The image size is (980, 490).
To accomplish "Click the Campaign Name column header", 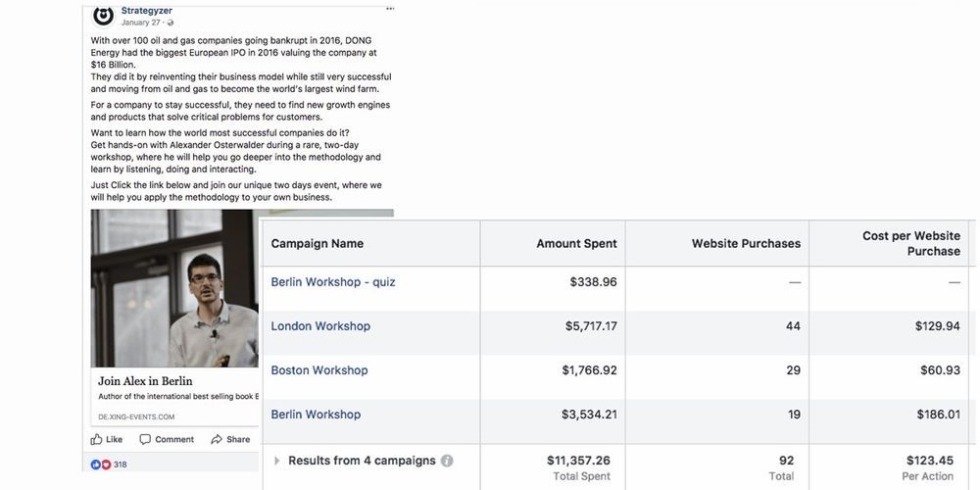I will coord(317,244).
